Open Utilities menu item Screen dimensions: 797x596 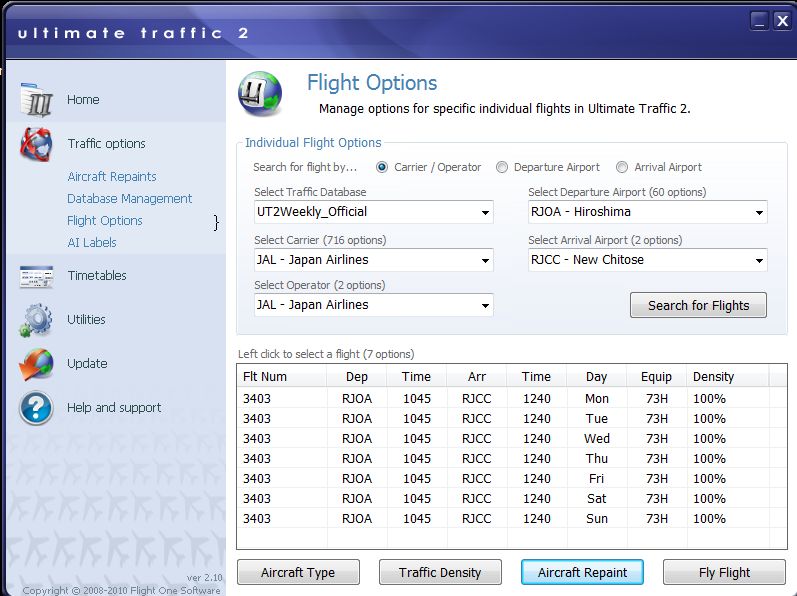(x=86, y=320)
